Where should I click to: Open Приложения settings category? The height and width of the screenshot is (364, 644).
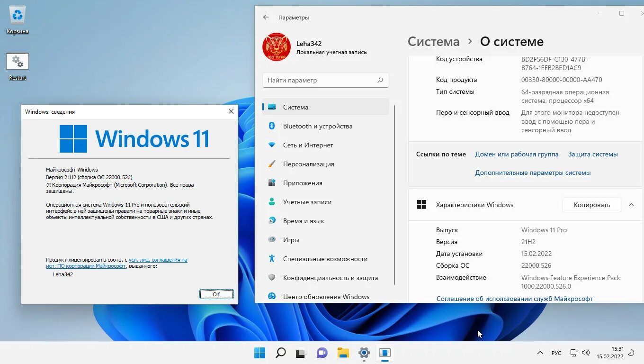326,183
